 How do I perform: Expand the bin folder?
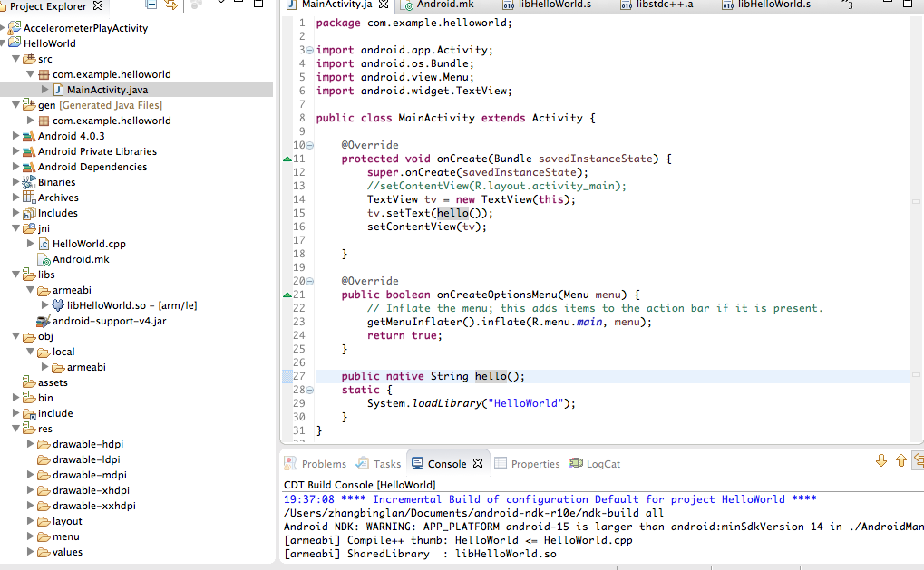(x=16, y=398)
